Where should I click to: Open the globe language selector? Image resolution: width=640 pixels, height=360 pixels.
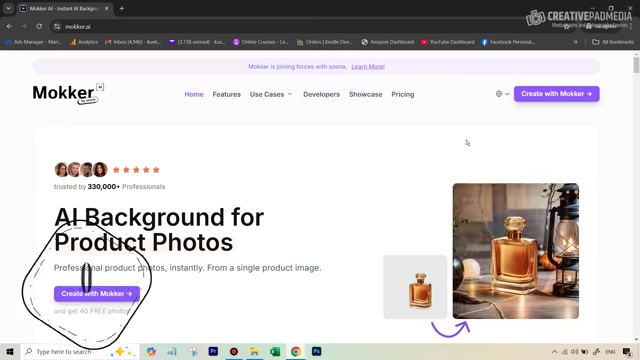tap(502, 94)
